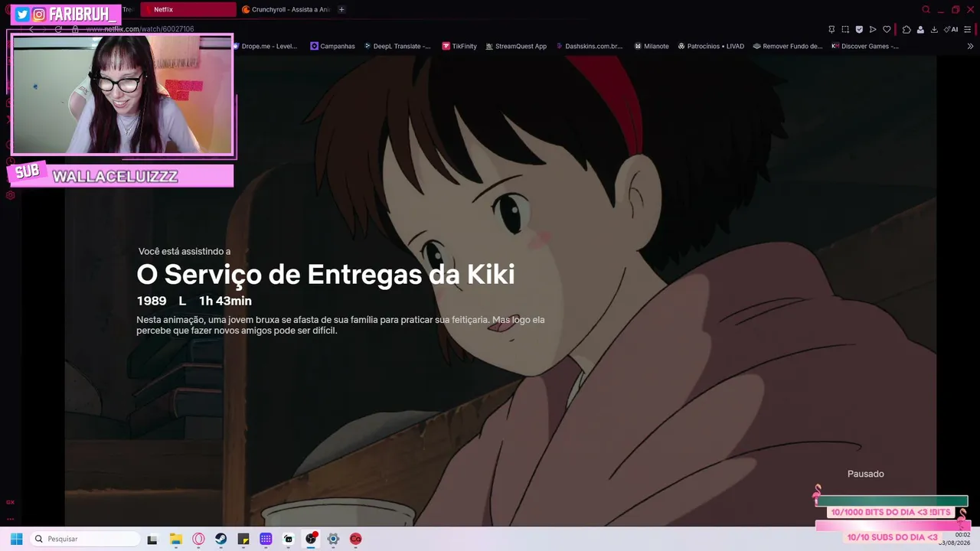This screenshot has width=980, height=551.
Task: Open the StreamQuest App bookmark
Action: [515, 46]
